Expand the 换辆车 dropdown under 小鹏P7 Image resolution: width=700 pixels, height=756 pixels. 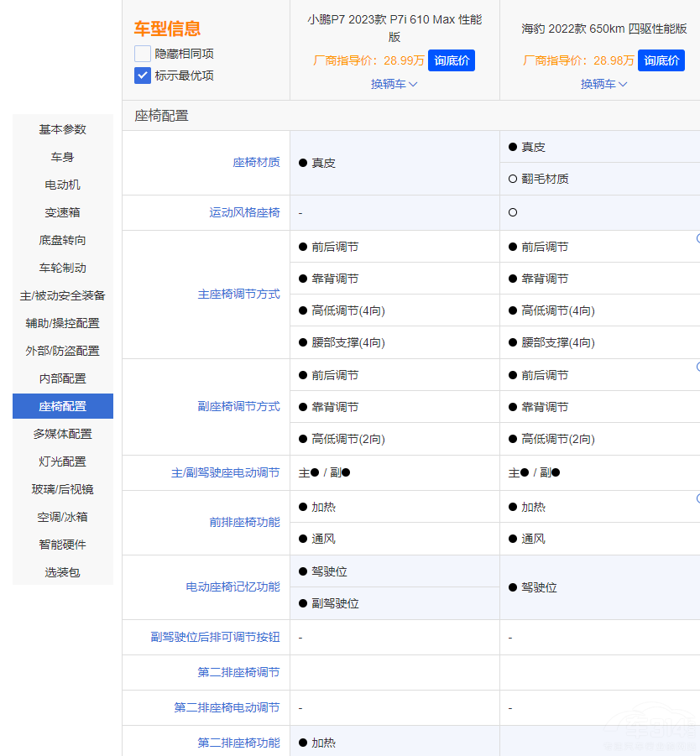tap(394, 84)
